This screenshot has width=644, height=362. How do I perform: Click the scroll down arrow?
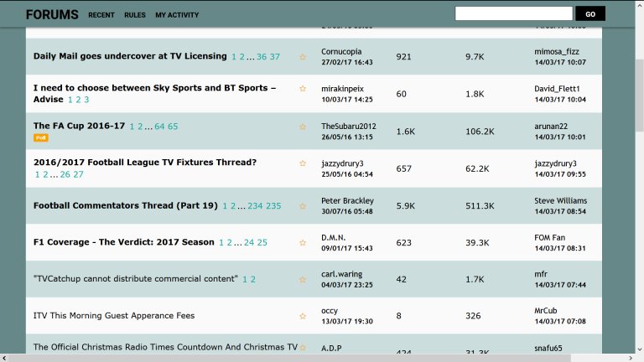(640, 350)
